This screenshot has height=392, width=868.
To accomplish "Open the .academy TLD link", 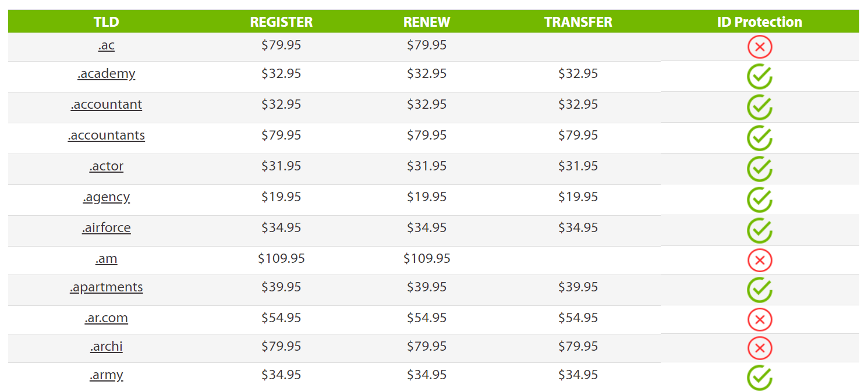I will pyautogui.click(x=107, y=74).
